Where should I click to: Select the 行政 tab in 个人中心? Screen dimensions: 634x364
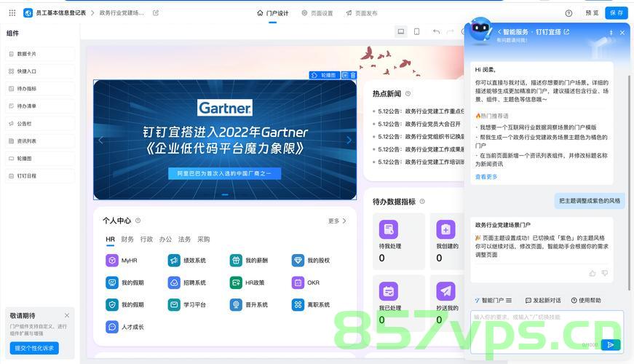pyautogui.click(x=146, y=239)
